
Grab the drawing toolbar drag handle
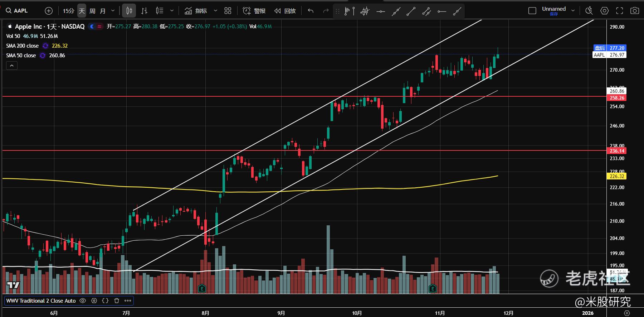coord(337,11)
